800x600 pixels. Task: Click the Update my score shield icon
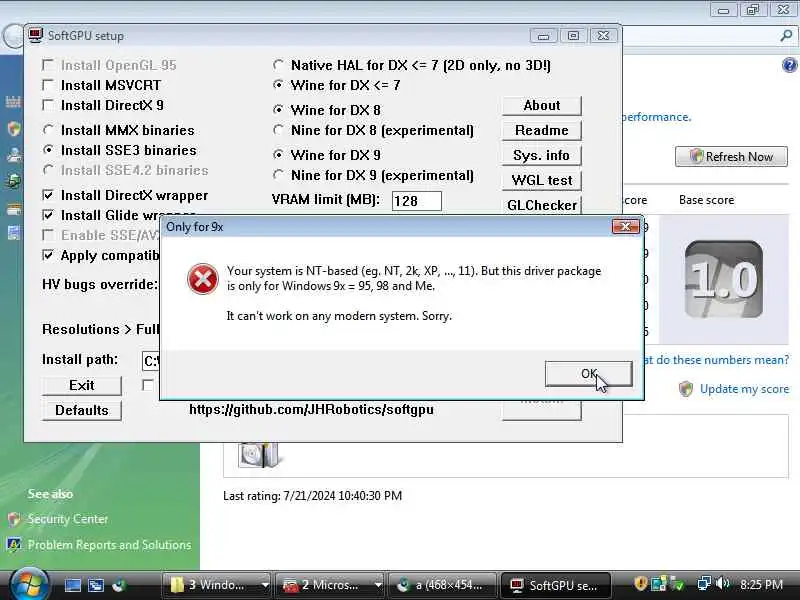point(686,389)
